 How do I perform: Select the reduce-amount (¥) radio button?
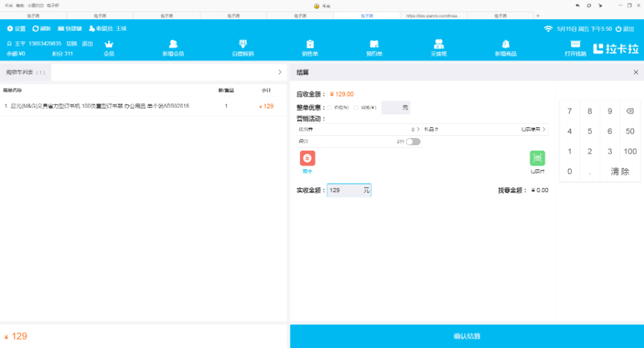pos(356,107)
